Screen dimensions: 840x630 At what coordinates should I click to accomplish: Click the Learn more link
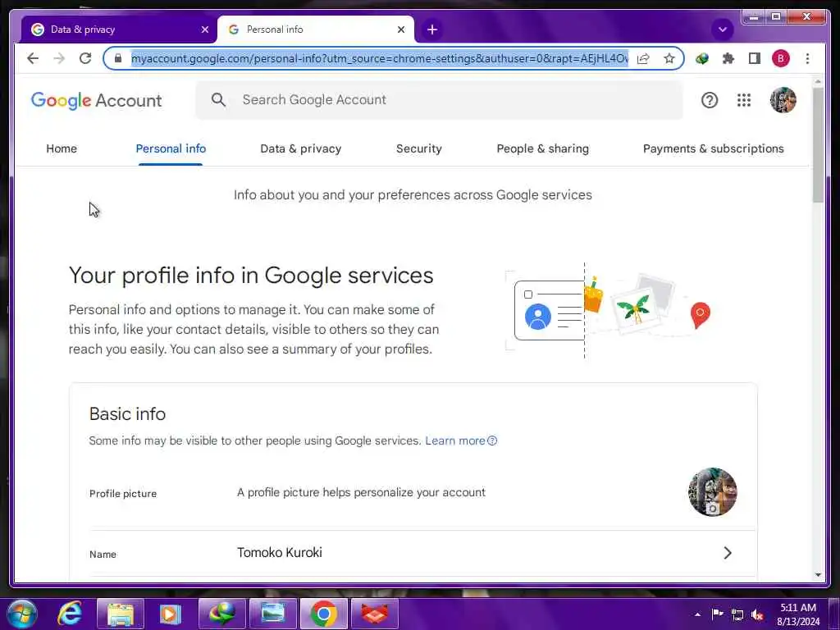461,441
